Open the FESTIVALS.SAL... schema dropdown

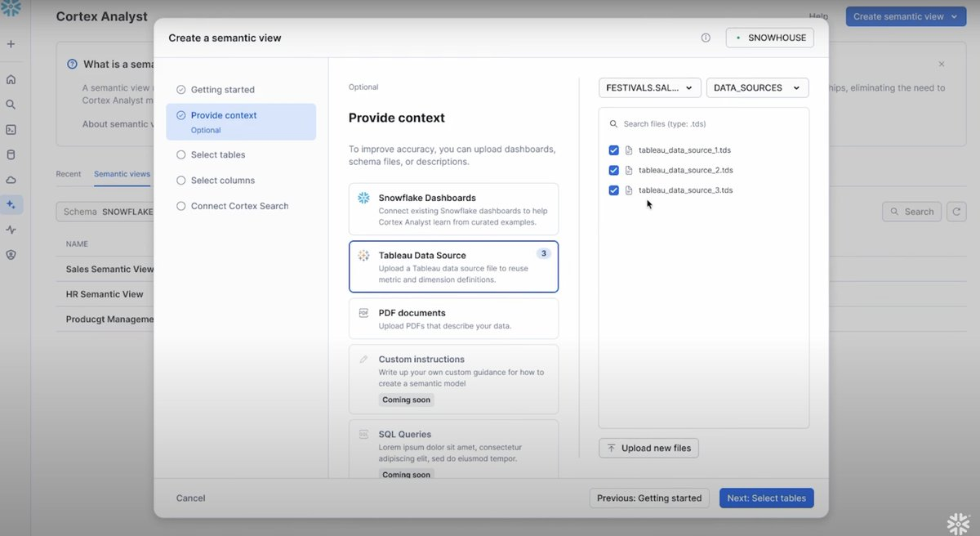649,87
